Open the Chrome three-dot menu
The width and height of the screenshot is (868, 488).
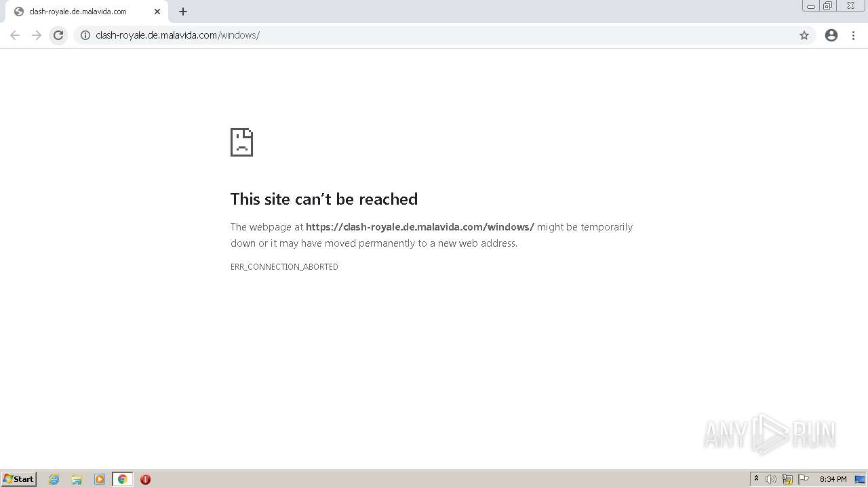pos(854,35)
